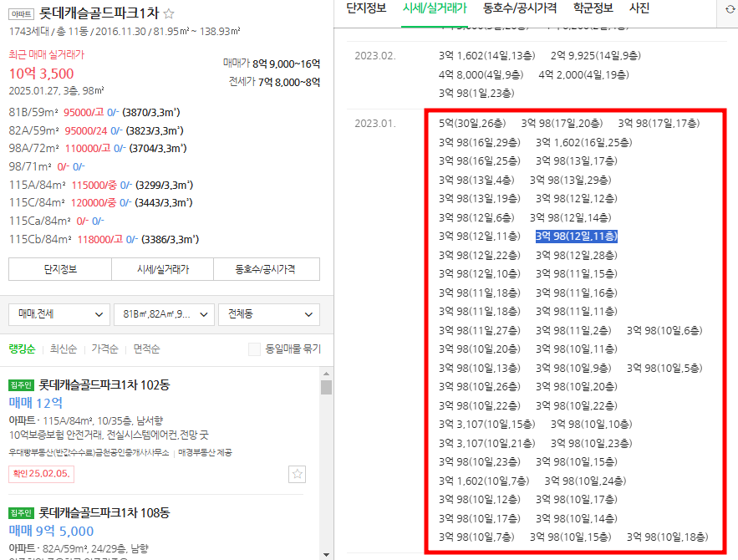Select the 115Cb/84m² area row
The height and width of the screenshot is (560, 738).
pyautogui.click(x=104, y=239)
